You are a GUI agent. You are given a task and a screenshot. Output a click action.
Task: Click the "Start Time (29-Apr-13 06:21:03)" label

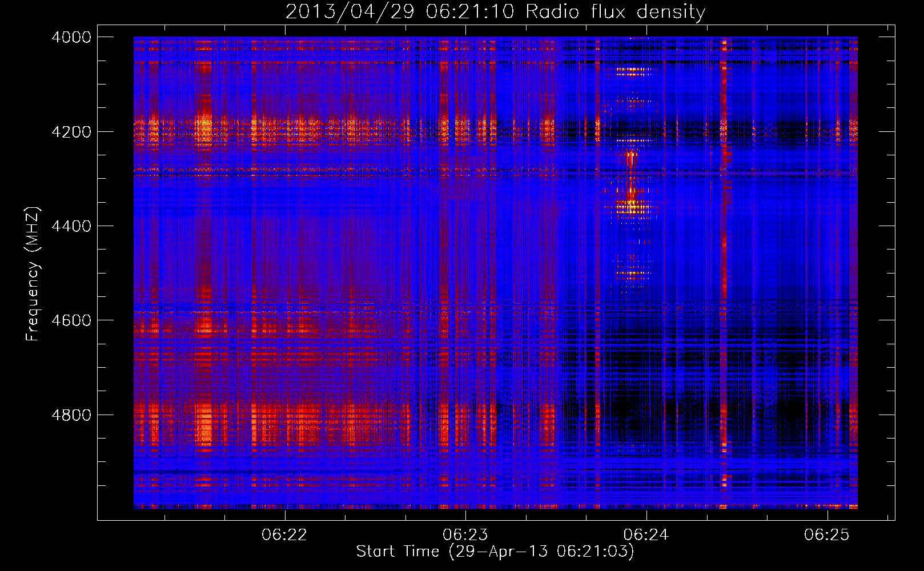[495, 552]
